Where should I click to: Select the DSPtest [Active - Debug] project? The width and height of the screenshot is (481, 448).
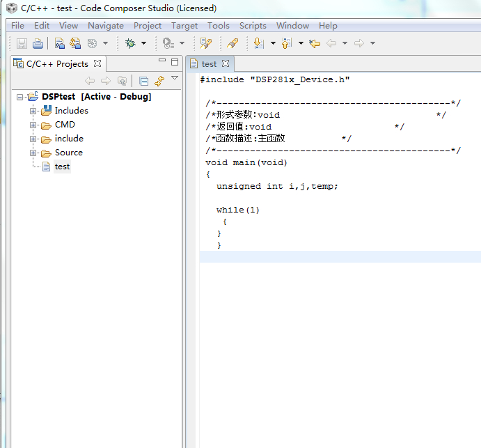[97, 97]
